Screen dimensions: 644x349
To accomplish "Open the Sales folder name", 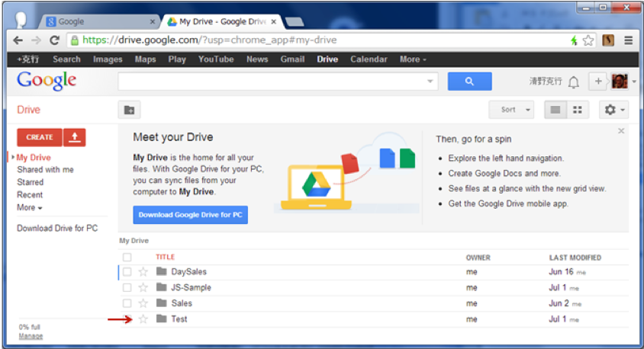I will tap(182, 303).
